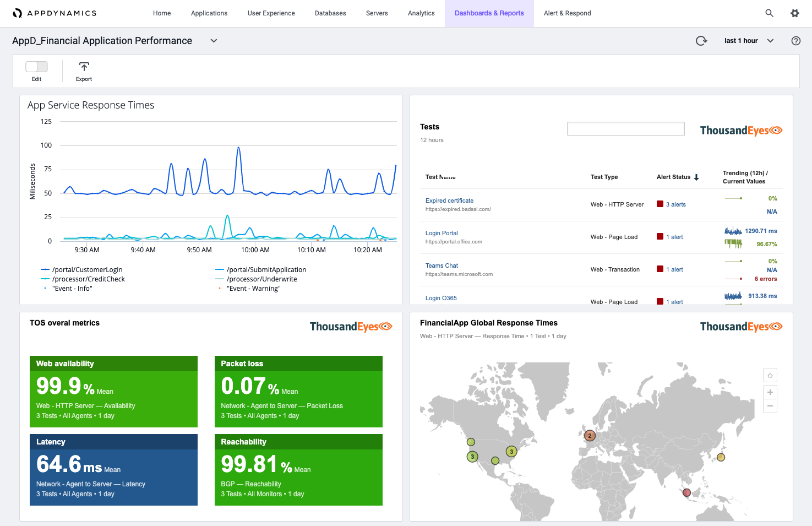Zoom in on the map with plus

(x=770, y=392)
